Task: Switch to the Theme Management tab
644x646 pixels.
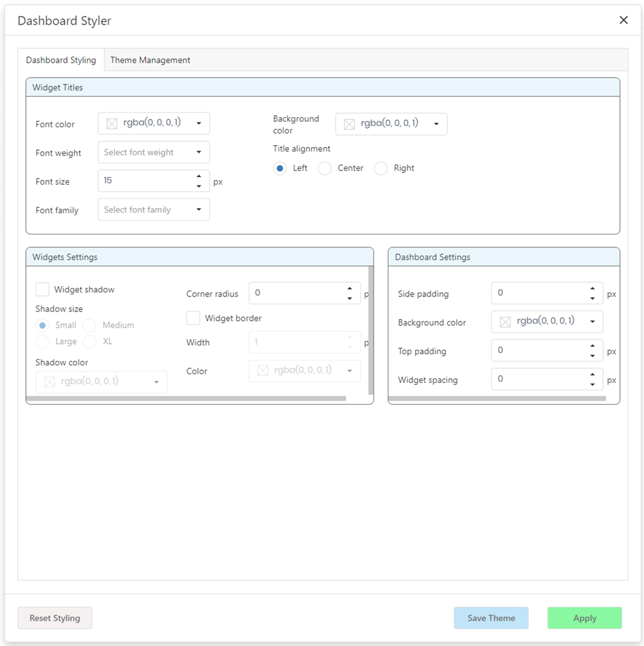Action: tap(150, 60)
